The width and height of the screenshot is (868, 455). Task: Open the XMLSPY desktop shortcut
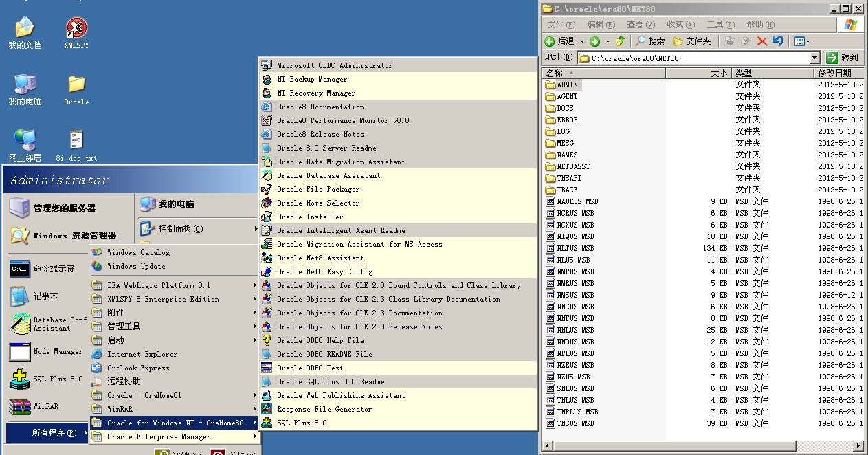click(x=76, y=33)
